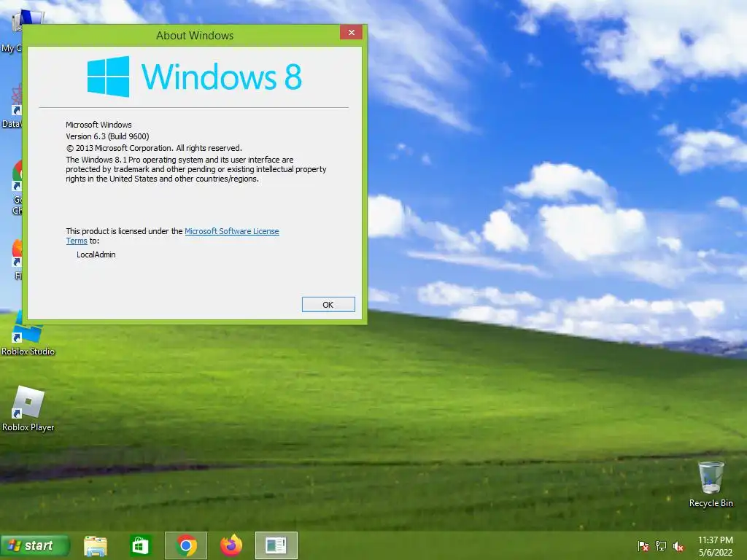Click the Windows 8 logo banner
The height and width of the screenshot is (560, 747).
(194, 77)
